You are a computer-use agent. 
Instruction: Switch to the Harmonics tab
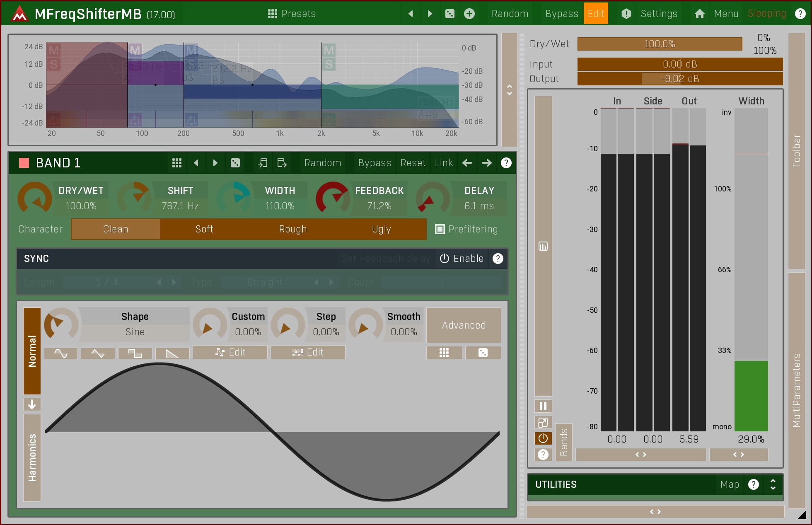point(32,457)
